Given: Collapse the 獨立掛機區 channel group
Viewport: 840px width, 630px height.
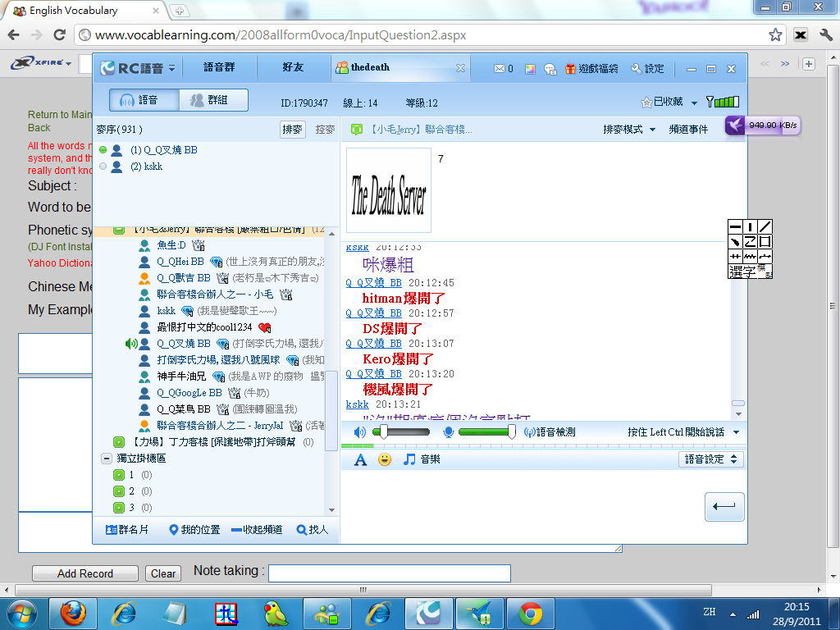Looking at the screenshot, I should pyautogui.click(x=106, y=459).
